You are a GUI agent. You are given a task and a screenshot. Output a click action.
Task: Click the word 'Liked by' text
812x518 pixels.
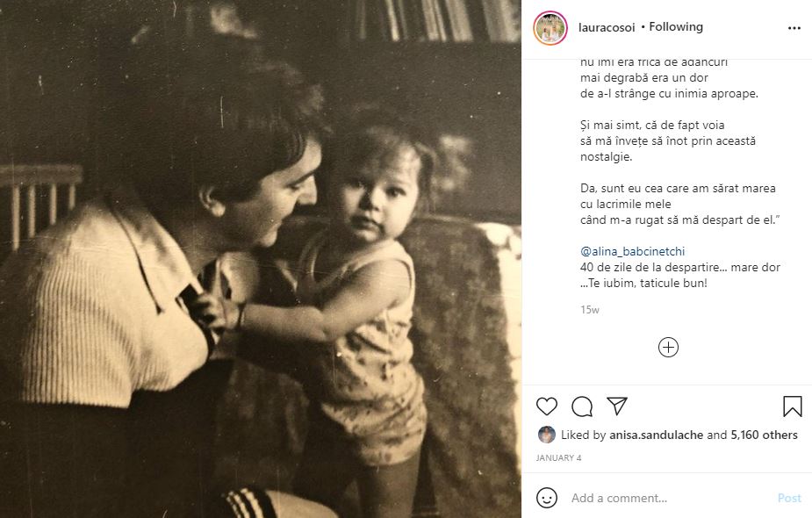tap(583, 435)
